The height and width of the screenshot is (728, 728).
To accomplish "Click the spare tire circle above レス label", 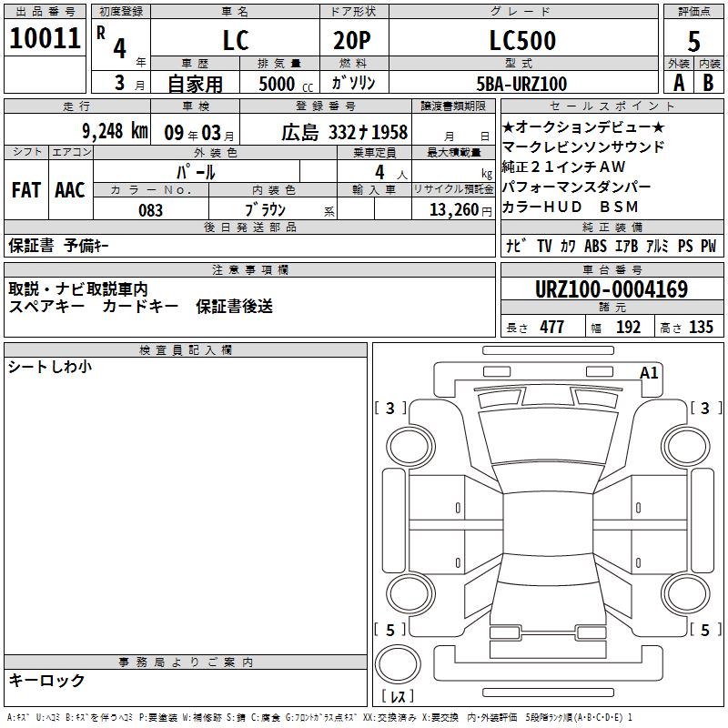I will pos(398,664).
